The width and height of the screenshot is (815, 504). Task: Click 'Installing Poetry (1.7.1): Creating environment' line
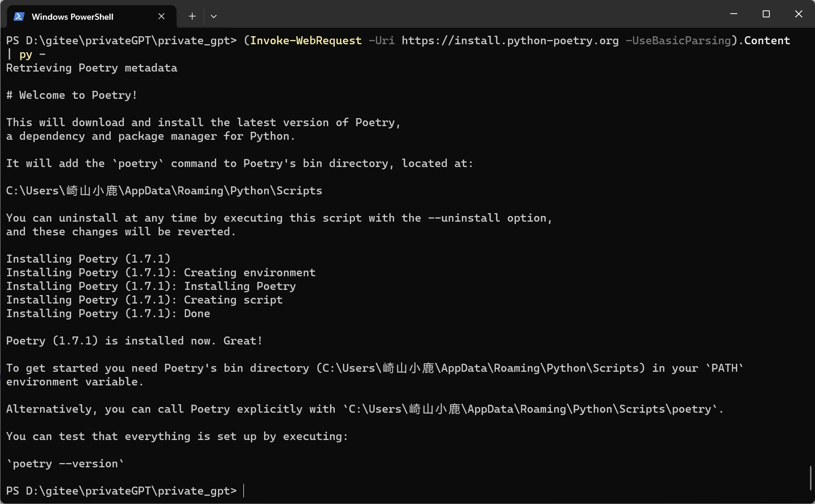pyautogui.click(x=161, y=272)
